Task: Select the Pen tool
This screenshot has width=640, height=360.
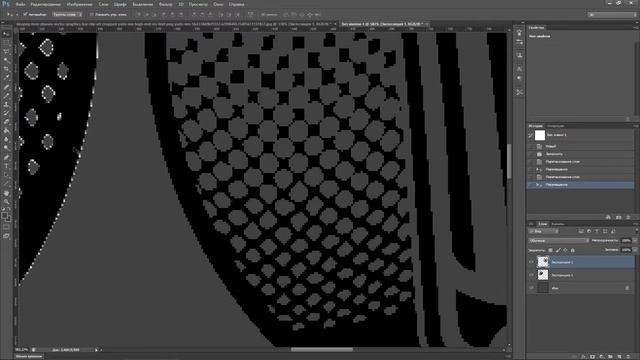Action: click(6, 157)
